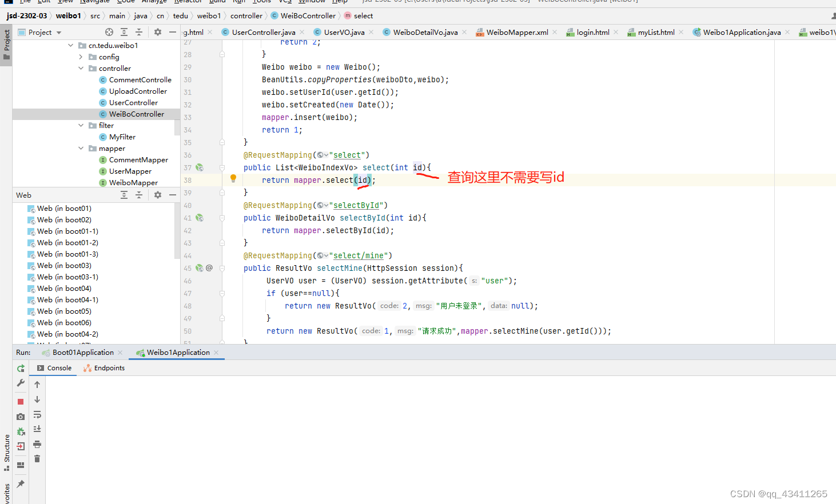The height and width of the screenshot is (504, 836).
Task: Rerun the Weibo1Application with green rerun icon
Action: [x=20, y=368]
